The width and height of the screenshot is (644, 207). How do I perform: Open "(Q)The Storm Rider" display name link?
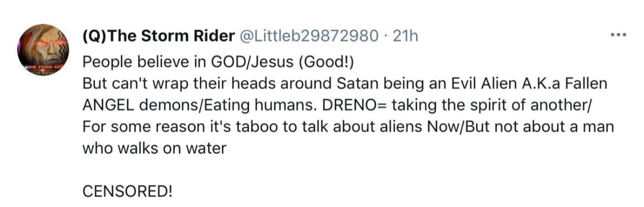coord(158,36)
